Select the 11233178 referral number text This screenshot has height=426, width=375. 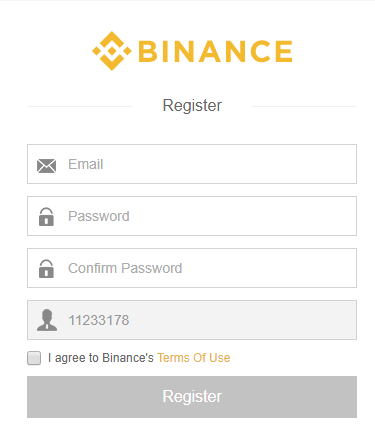(99, 320)
